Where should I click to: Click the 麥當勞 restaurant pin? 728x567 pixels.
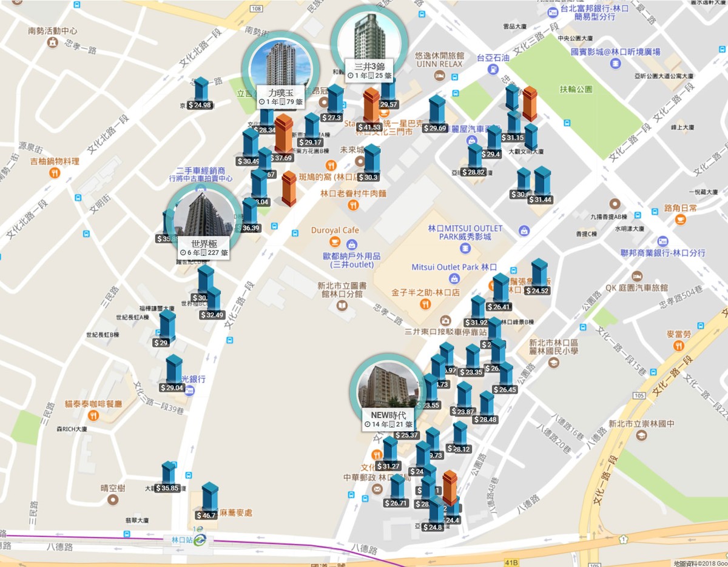click(678, 346)
